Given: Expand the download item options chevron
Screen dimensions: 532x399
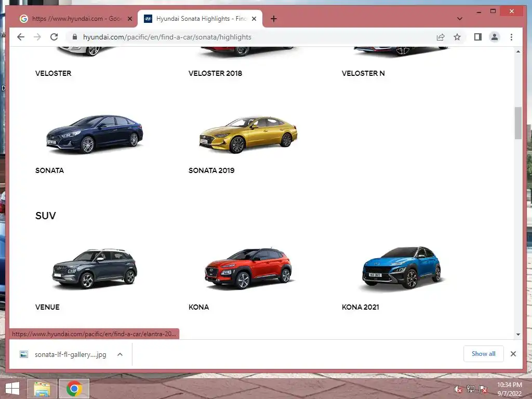Looking at the screenshot, I should pyautogui.click(x=120, y=354).
